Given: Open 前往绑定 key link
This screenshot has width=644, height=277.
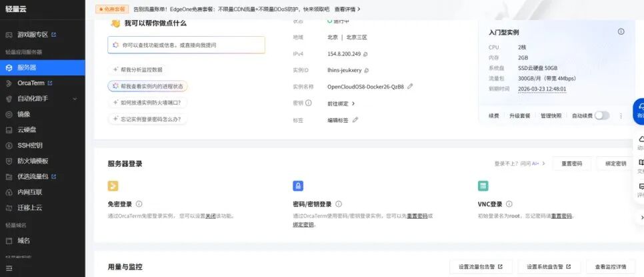Looking at the screenshot, I should [341, 103].
